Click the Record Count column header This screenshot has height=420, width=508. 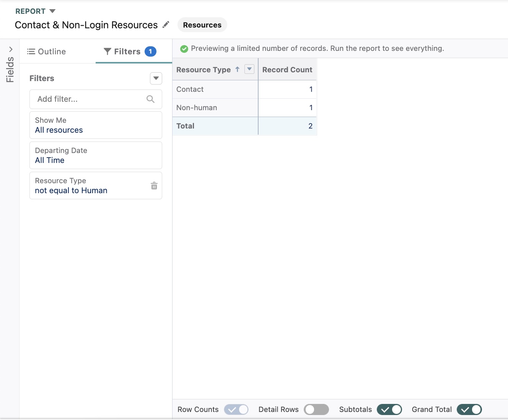coord(287,70)
